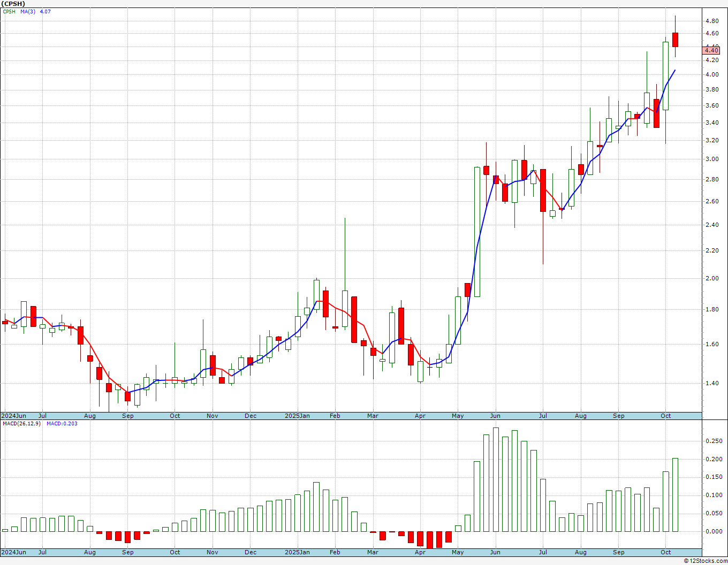Select the 3.20 price axis label
728x565 pixels.
712,141
